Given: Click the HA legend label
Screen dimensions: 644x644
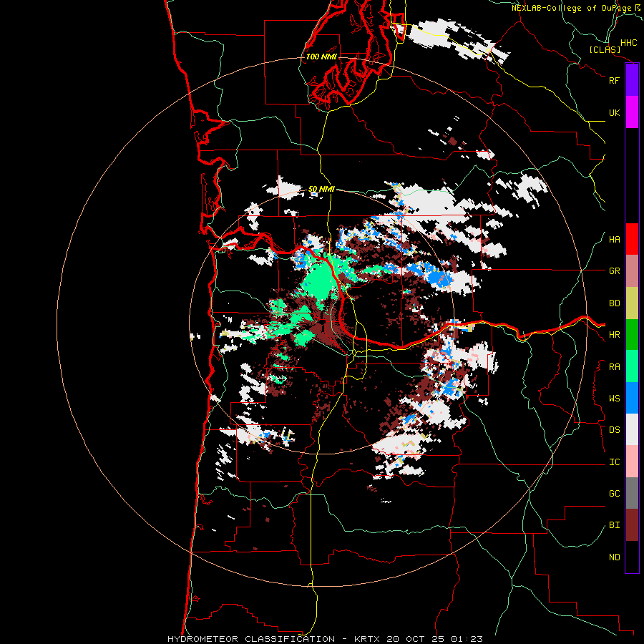Looking at the screenshot, I should pos(614,240).
